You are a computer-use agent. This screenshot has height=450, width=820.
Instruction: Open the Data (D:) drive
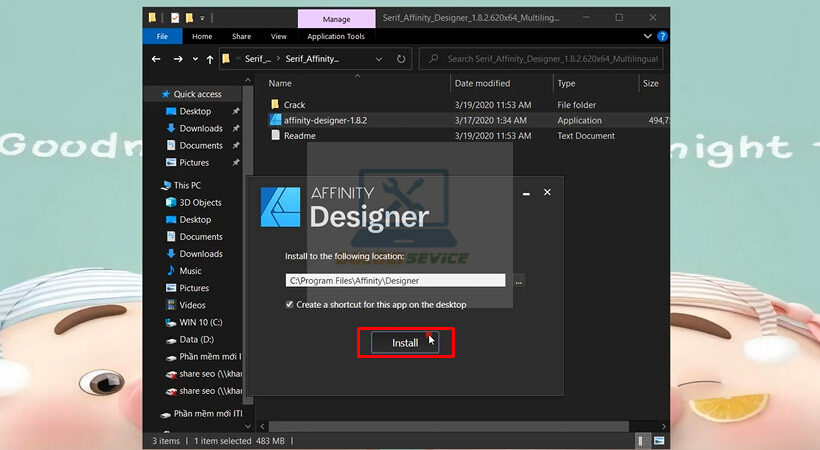coord(196,340)
